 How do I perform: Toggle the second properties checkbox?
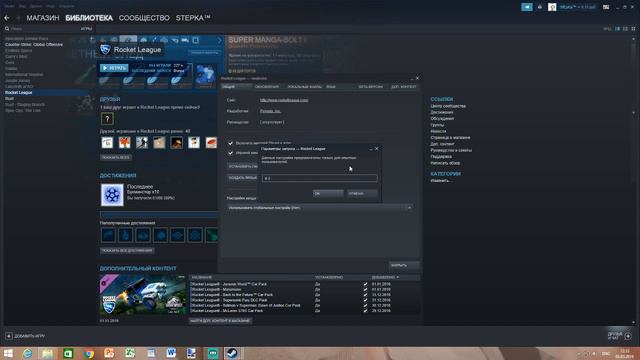click(x=231, y=153)
